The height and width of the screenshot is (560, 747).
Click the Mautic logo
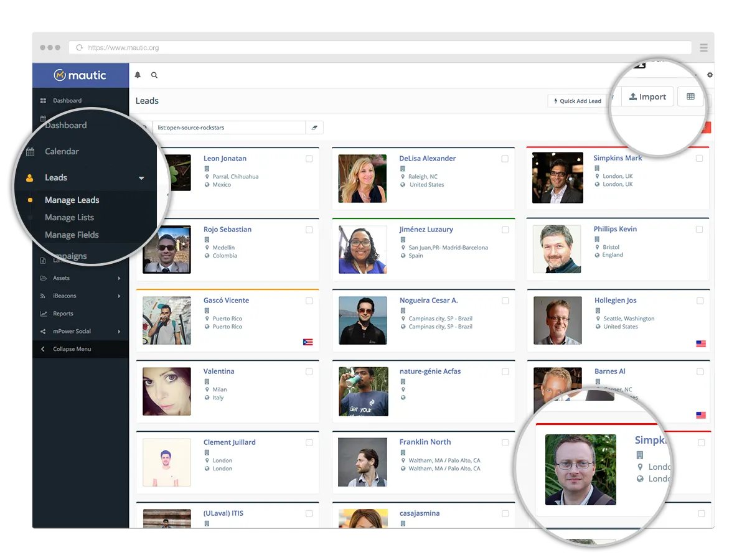click(x=80, y=75)
